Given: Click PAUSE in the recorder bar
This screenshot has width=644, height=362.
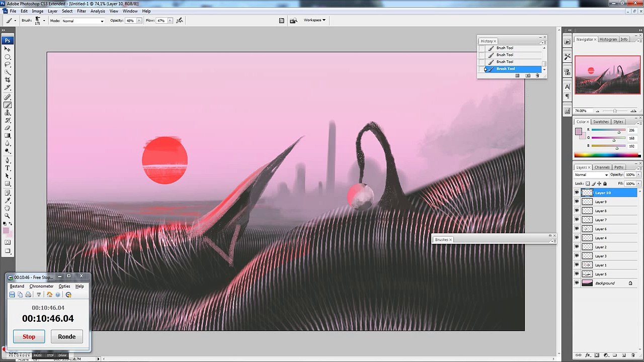Looking at the screenshot, I should pyautogui.click(x=38, y=355).
